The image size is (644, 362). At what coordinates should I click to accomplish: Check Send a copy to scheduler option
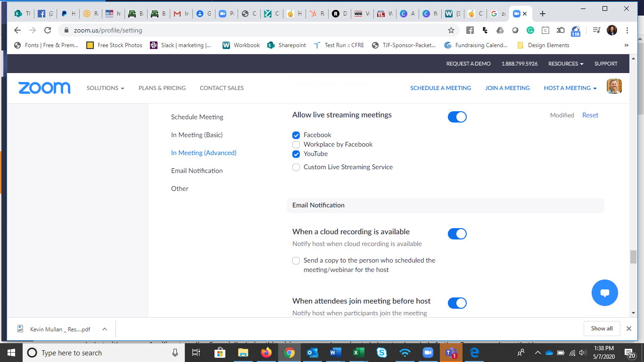(x=296, y=261)
